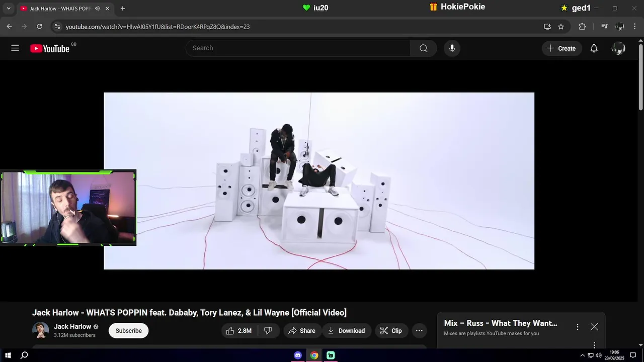Subscribe to Jack Harlow channel
The height and width of the screenshot is (362, 644).
click(x=128, y=330)
